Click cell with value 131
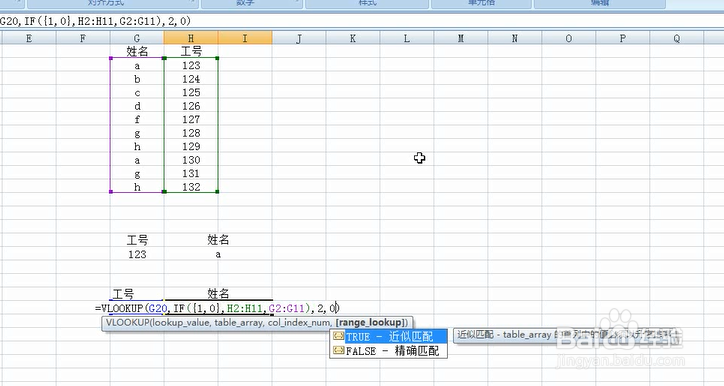724x386 pixels. [x=191, y=173]
